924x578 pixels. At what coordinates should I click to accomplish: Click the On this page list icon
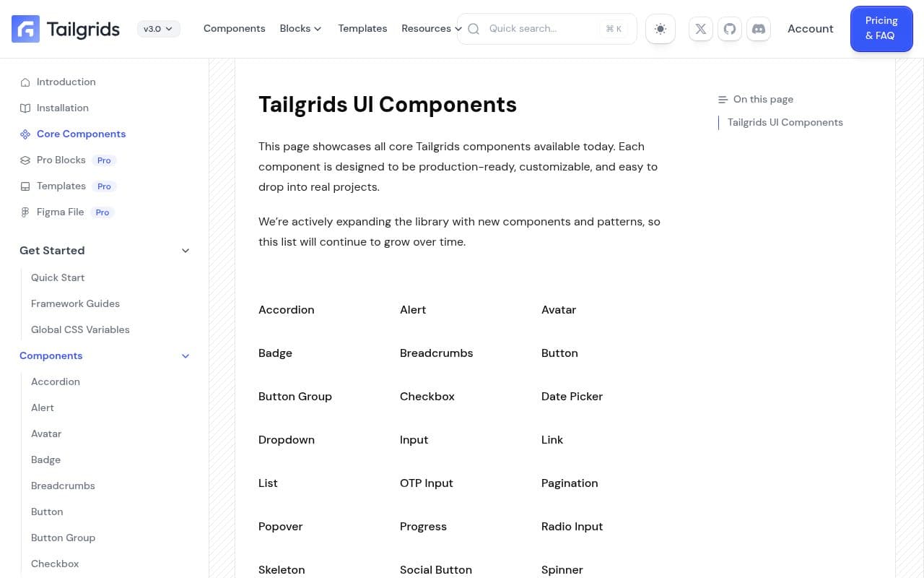[x=723, y=99]
